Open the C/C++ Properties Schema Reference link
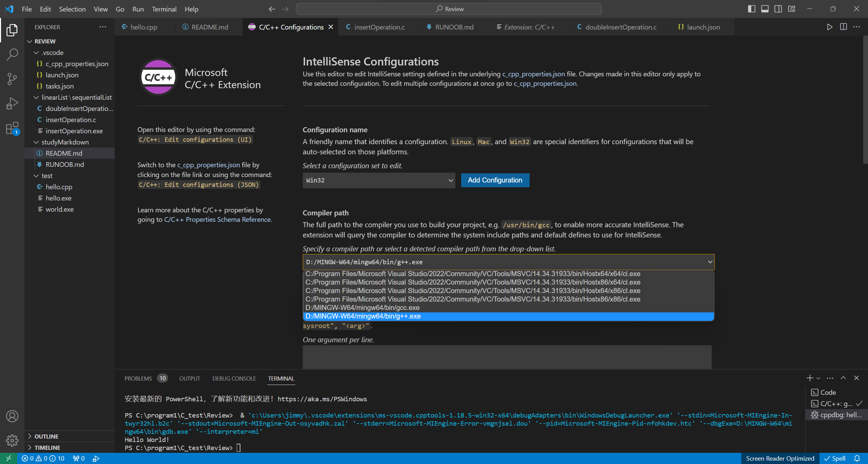 pos(217,219)
